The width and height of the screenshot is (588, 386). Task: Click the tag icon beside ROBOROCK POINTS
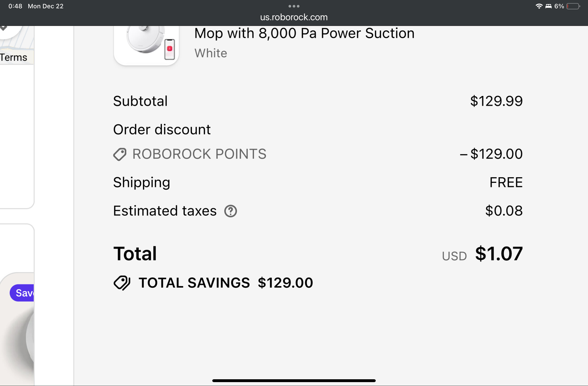coord(120,154)
